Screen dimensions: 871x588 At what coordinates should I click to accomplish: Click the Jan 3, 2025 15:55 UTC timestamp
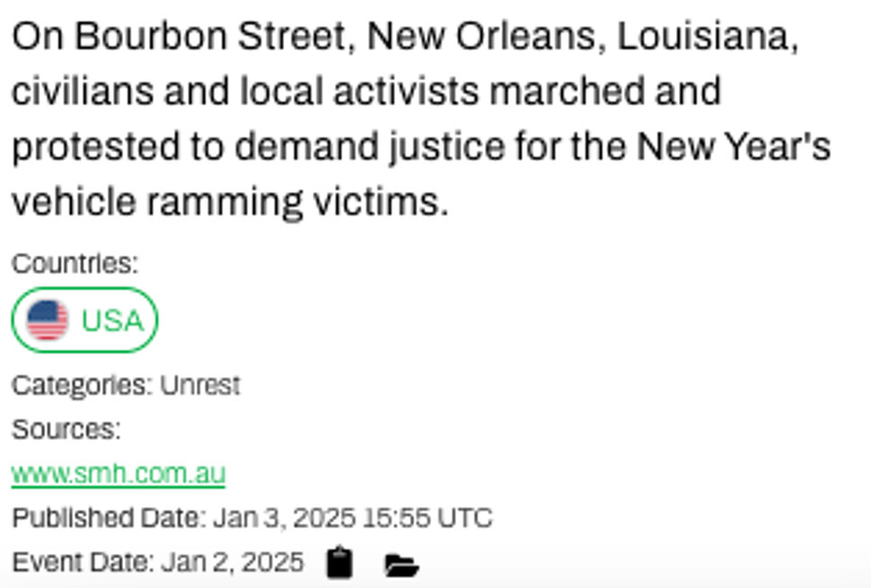(352, 518)
